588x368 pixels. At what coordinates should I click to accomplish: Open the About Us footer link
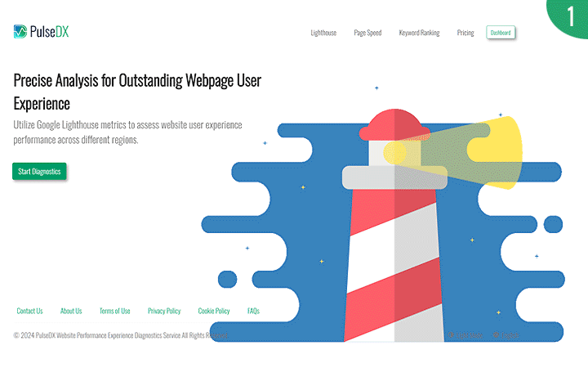(71, 311)
